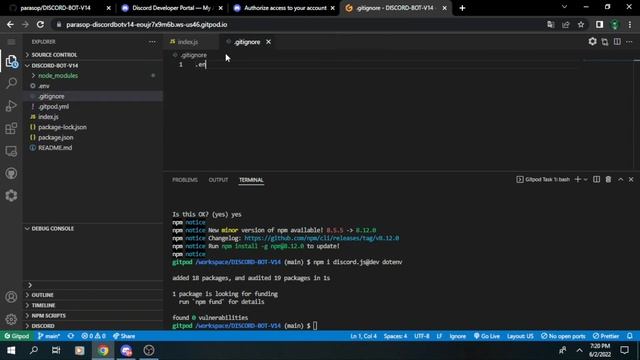This screenshot has width=640, height=360.
Task: Reload the browser page
Action: point(40,24)
